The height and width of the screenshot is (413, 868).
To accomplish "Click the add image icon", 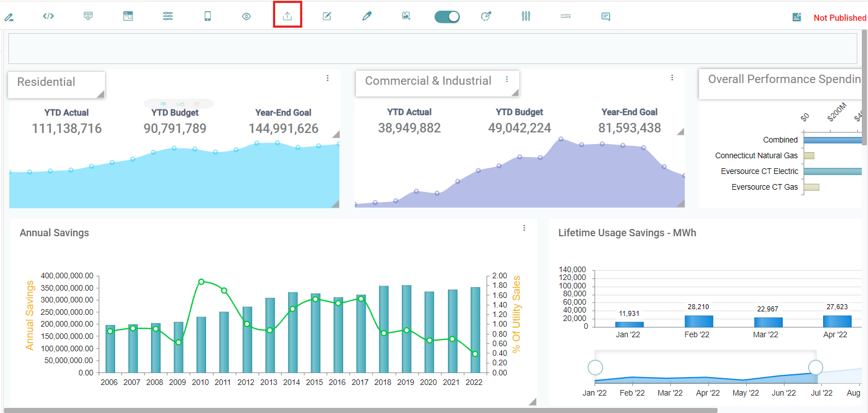I will coord(406,16).
